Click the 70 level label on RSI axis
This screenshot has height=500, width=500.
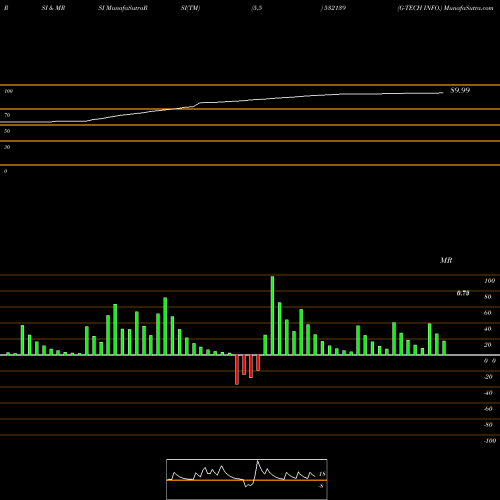click(x=7, y=115)
